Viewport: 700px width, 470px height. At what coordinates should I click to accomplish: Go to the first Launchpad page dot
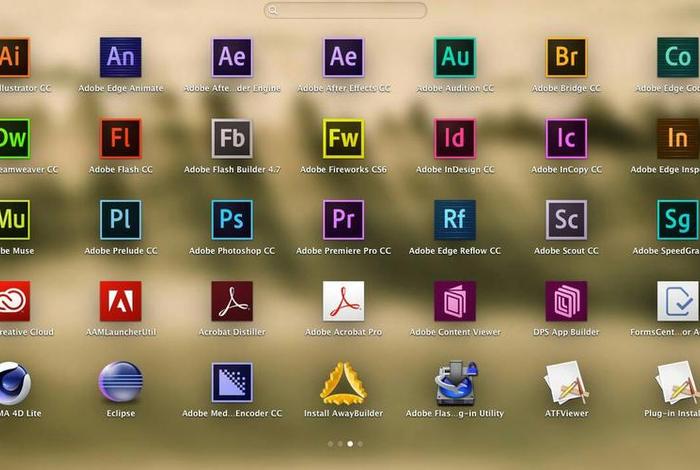330,444
